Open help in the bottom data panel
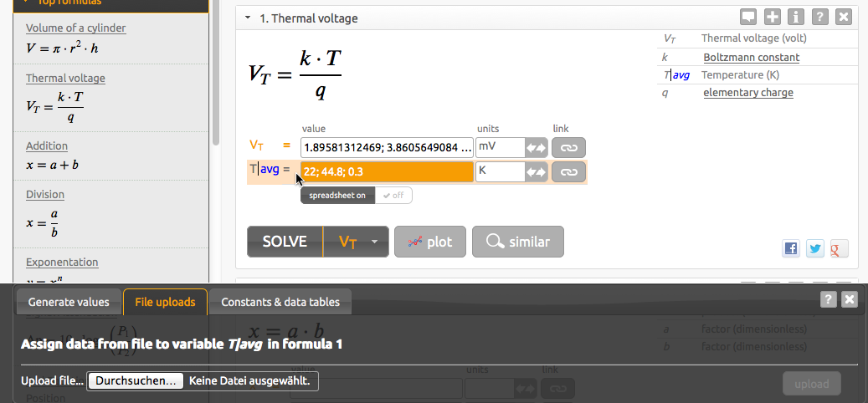Viewport: 868px width, 403px height. point(828,299)
